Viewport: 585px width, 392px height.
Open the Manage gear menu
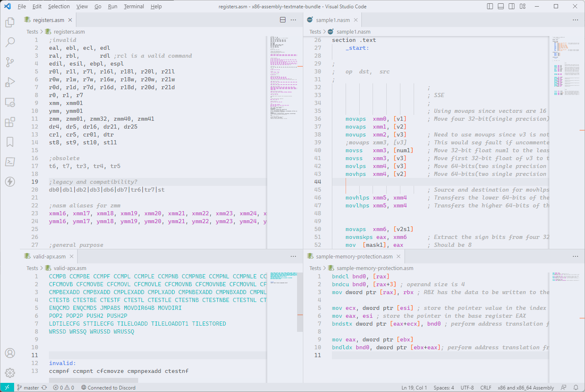pyautogui.click(x=10, y=373)
